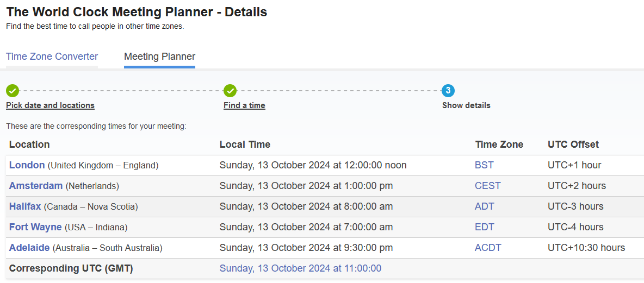The image size is (644, 283).
Task: Click the blue step 3 circle
Action: point(448,91)
